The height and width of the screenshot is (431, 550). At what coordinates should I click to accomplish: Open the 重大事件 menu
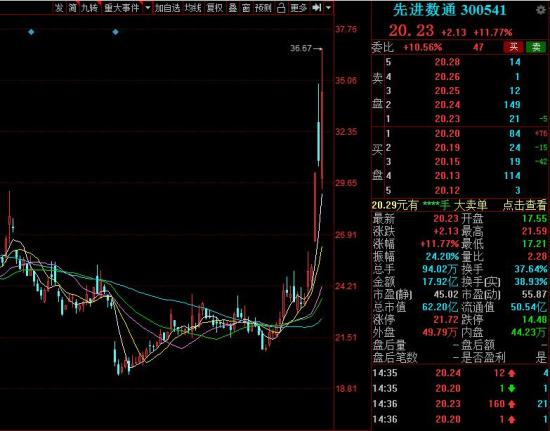(x=122, y=8)
